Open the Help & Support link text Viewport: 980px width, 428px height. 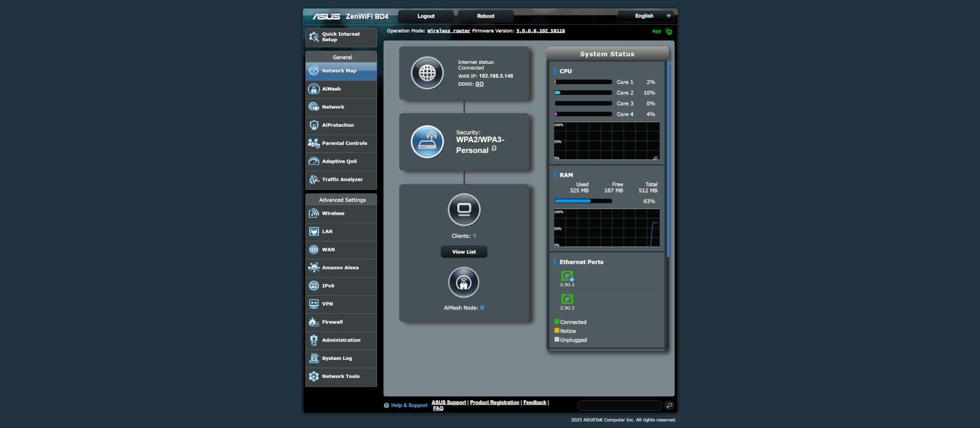click(x=409, y=406)
